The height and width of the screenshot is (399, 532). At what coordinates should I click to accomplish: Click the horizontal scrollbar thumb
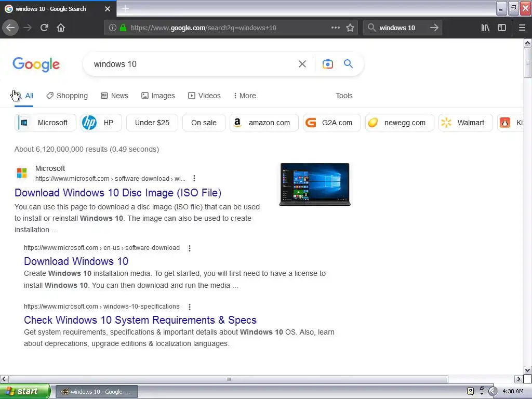(229, 379)
